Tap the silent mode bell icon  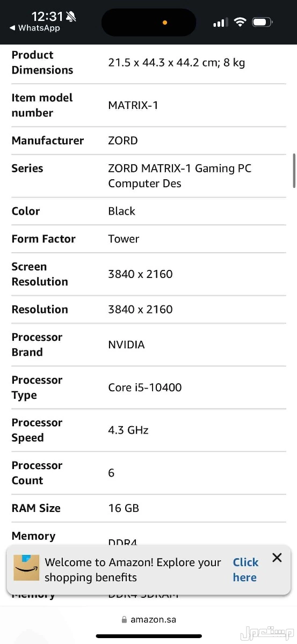click(x=71, y=17)
